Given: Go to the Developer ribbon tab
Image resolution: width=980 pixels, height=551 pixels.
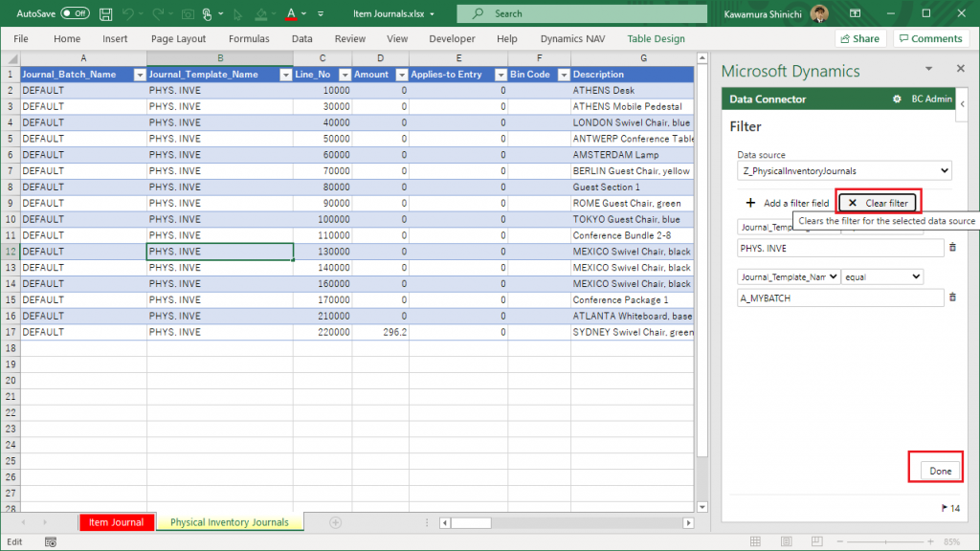Looking at the screenshot, I should click(452, 38).
